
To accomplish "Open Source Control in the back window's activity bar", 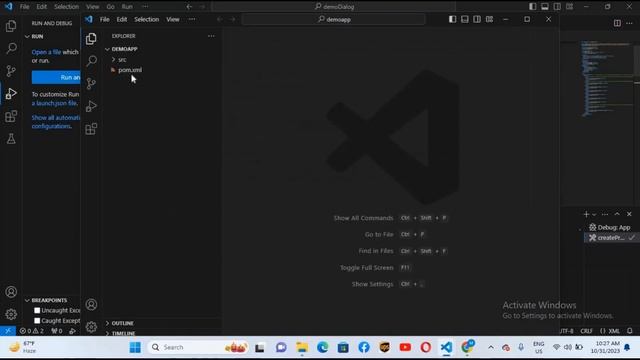I will click(x=11, y=71).
